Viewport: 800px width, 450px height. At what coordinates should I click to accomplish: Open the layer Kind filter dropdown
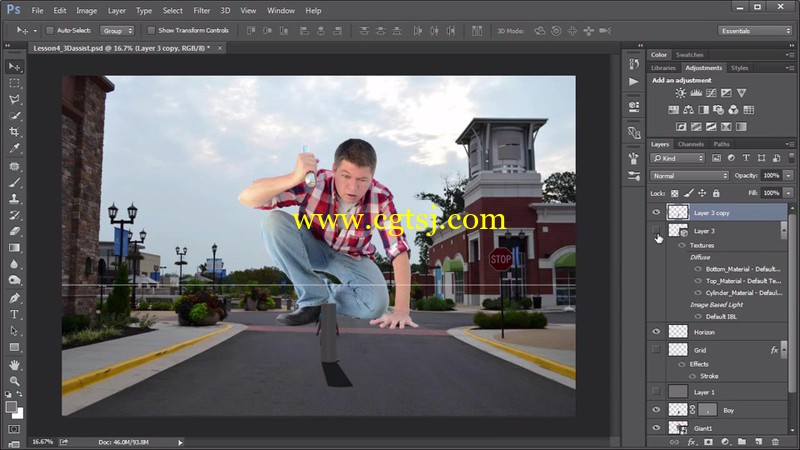coord(678,158)
